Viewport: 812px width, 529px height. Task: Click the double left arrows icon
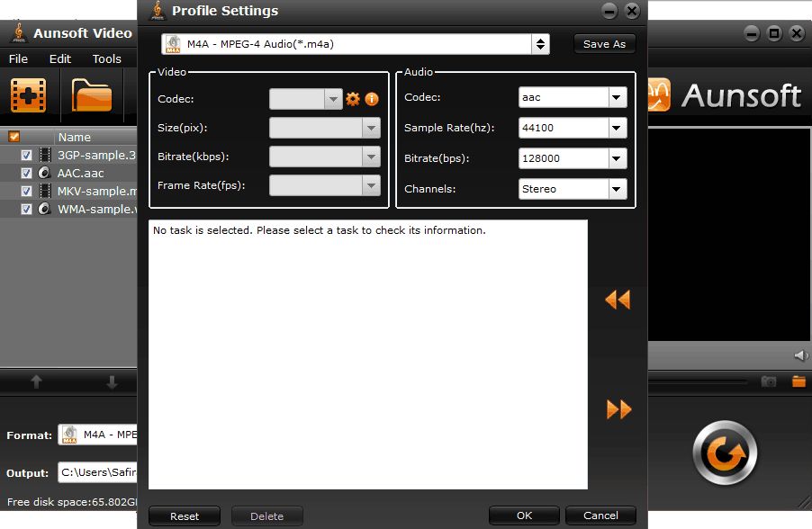618,300
